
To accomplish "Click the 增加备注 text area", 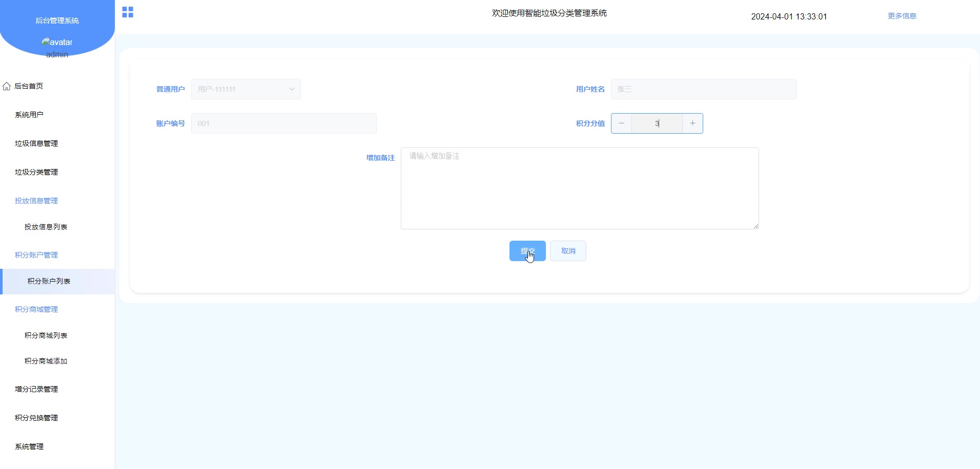I will pyautogui.click(x=580, y=188).
